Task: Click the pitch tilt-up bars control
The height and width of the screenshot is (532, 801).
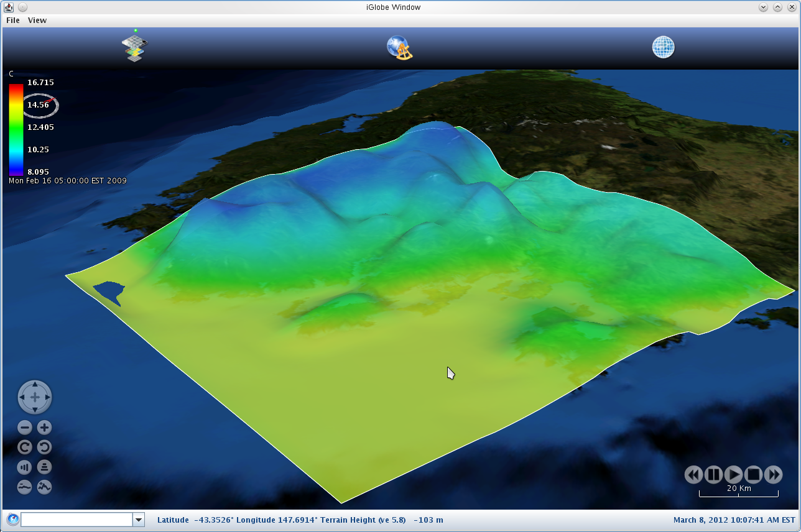Action: (25, 467)
